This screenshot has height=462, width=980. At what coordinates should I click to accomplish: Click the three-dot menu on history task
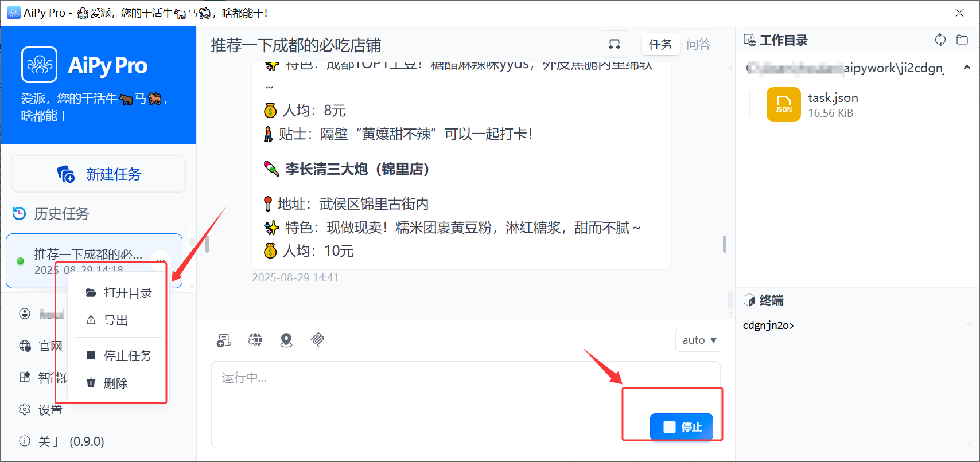click(x=161, y=260)
